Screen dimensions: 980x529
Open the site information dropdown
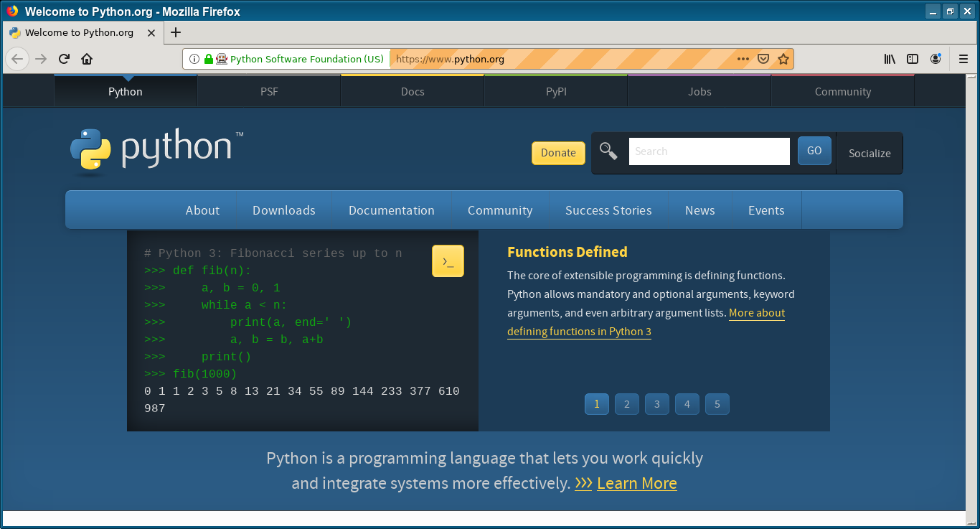coord(194,59)
